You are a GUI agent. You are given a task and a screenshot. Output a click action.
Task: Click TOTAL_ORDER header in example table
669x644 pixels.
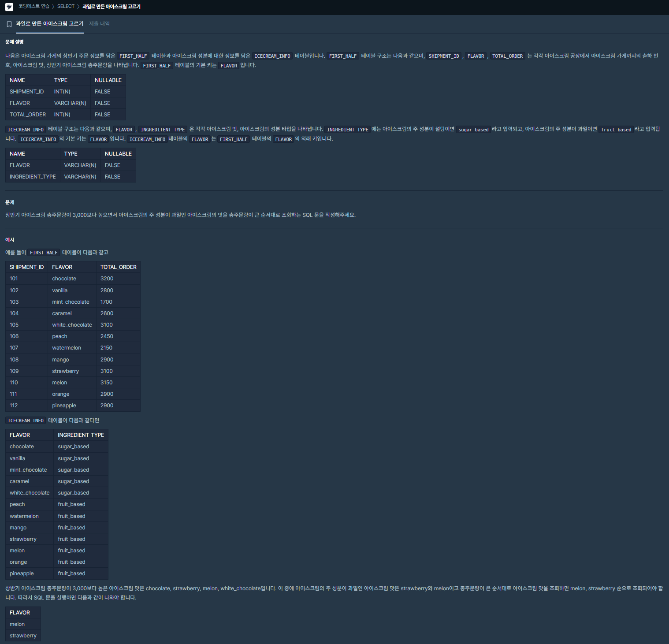(x=119, y=267)
